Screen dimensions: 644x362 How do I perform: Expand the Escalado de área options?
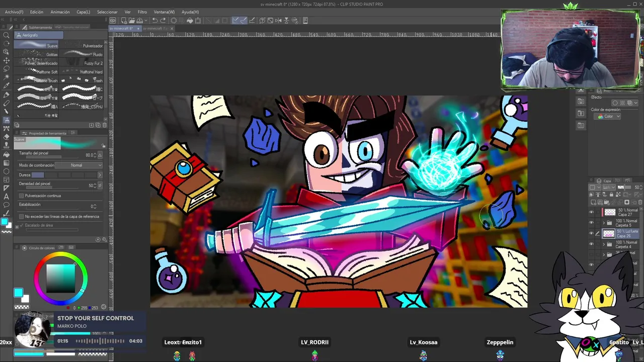click(x=17, y=226)
